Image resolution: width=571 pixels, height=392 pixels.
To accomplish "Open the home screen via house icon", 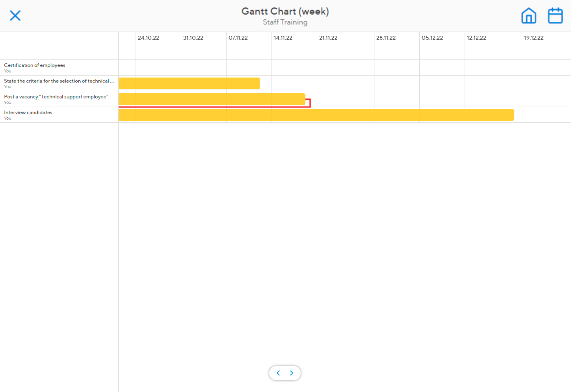I will pyautogui.click(x=528, y=16).
